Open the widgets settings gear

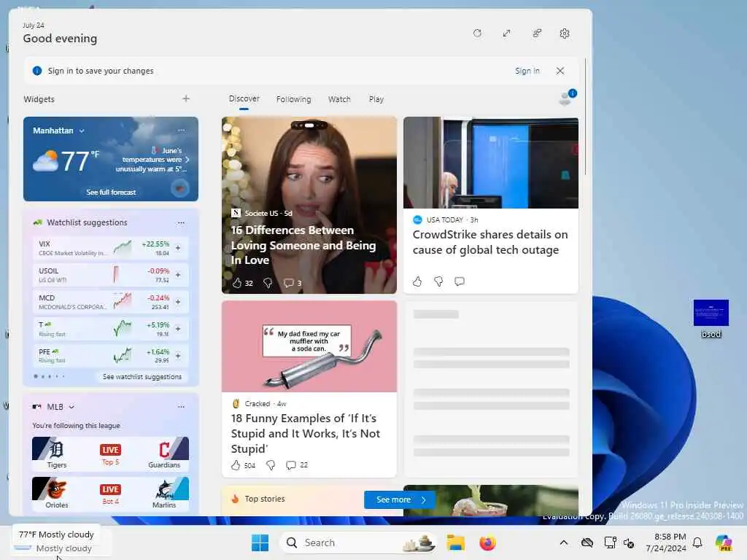(565, 34)
